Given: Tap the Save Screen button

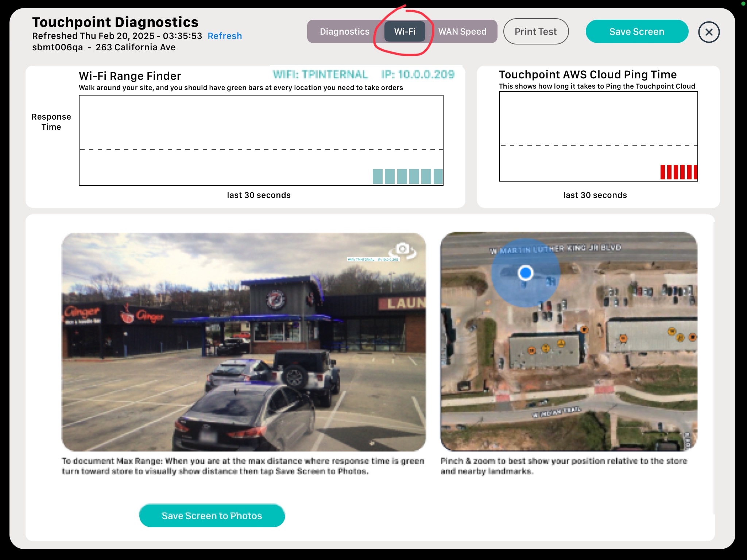Looking at the screenshot, I should (636, 32).
